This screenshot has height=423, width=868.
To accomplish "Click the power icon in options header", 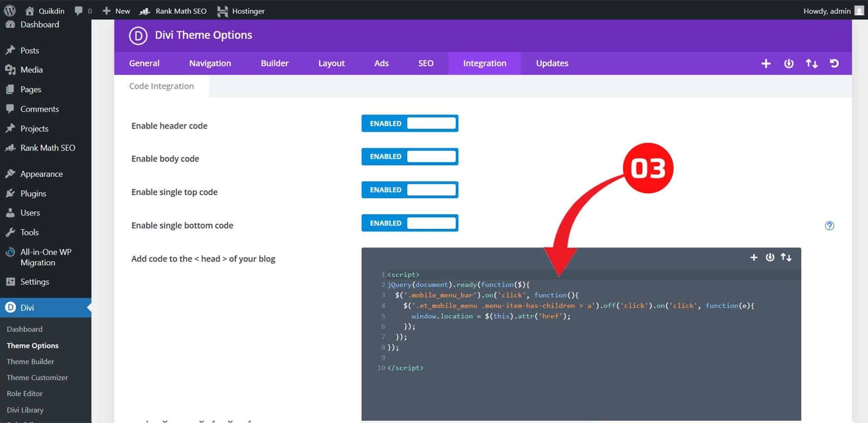I will click(789, 63).
